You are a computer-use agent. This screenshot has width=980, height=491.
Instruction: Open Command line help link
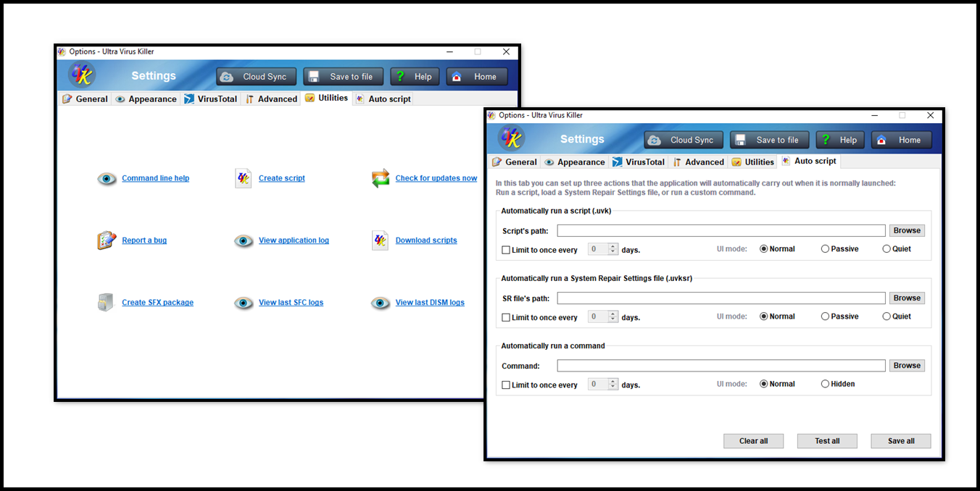pos(155,178)
